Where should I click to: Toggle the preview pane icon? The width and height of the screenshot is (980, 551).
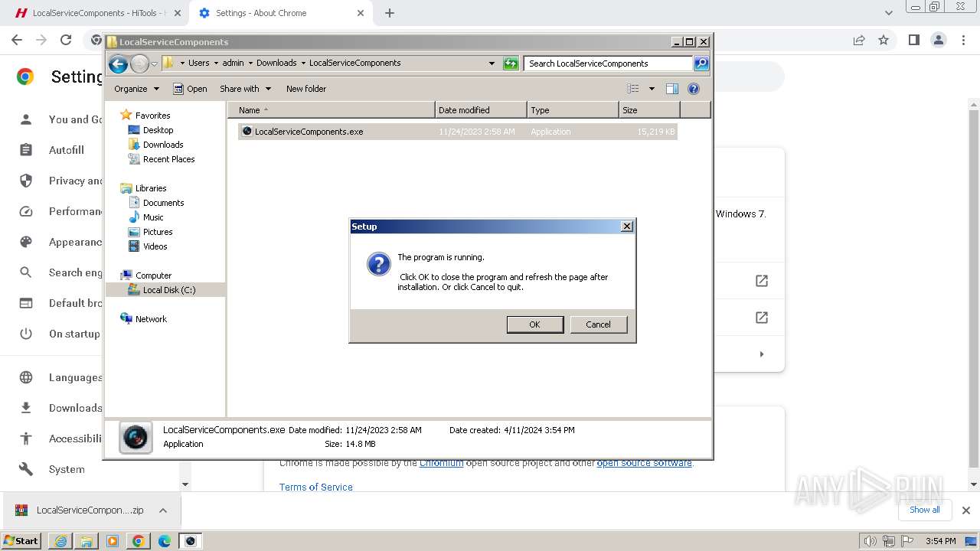coord(672,89)
